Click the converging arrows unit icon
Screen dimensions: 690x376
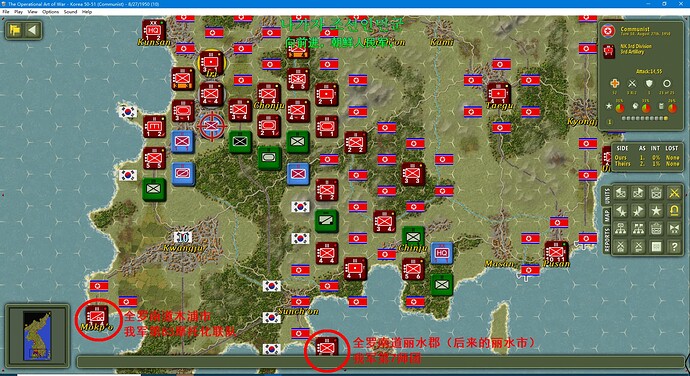[674, 229]
